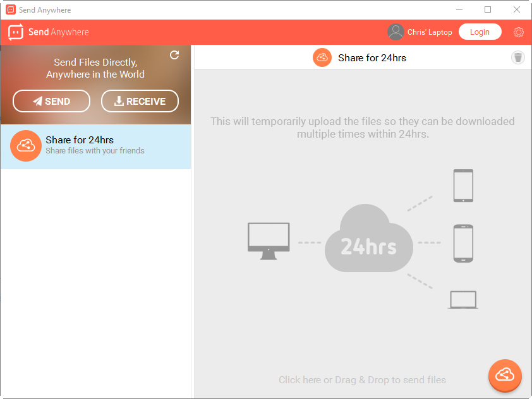Maximize the Send Anywhere window
This screenshot has height=399, width=532.
[x=488, y=10]
